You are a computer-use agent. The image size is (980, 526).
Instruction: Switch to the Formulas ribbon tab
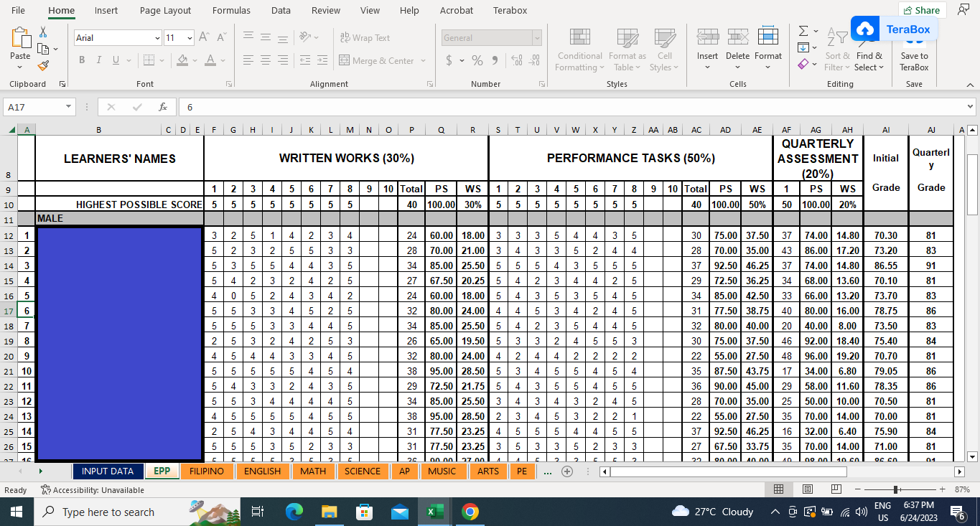point(231,10)
